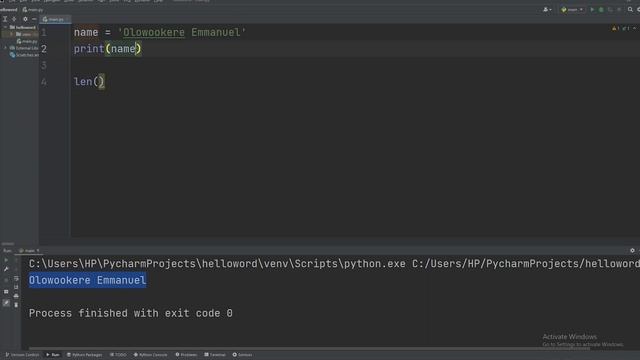Open Python Packages tool window
Image resolution: width=640 pixels, height=360 pixels.
[84, 355]
